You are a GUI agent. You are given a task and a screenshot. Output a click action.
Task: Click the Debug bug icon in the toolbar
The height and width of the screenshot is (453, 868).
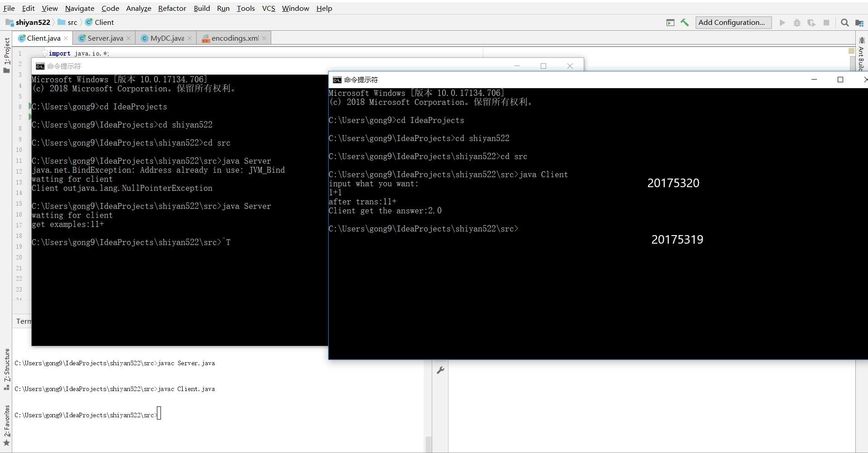pyautogui.click(x=797, y=23)
